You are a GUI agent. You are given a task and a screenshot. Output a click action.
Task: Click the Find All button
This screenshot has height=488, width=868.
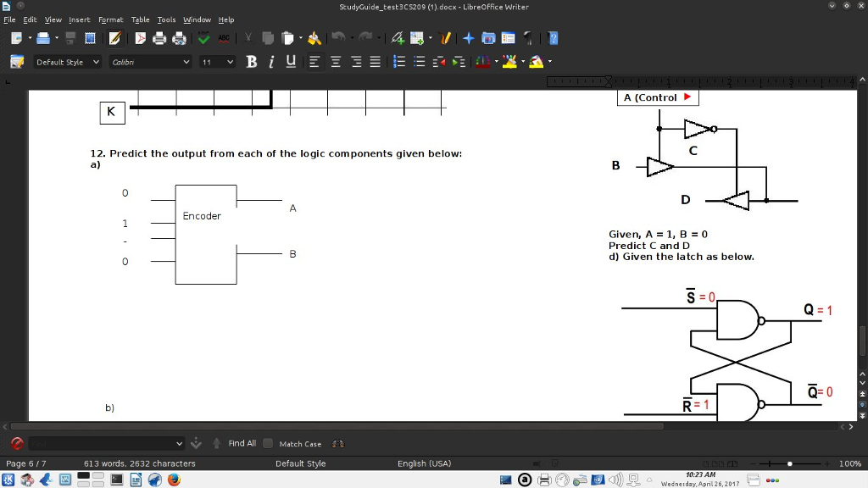point(242,443)
